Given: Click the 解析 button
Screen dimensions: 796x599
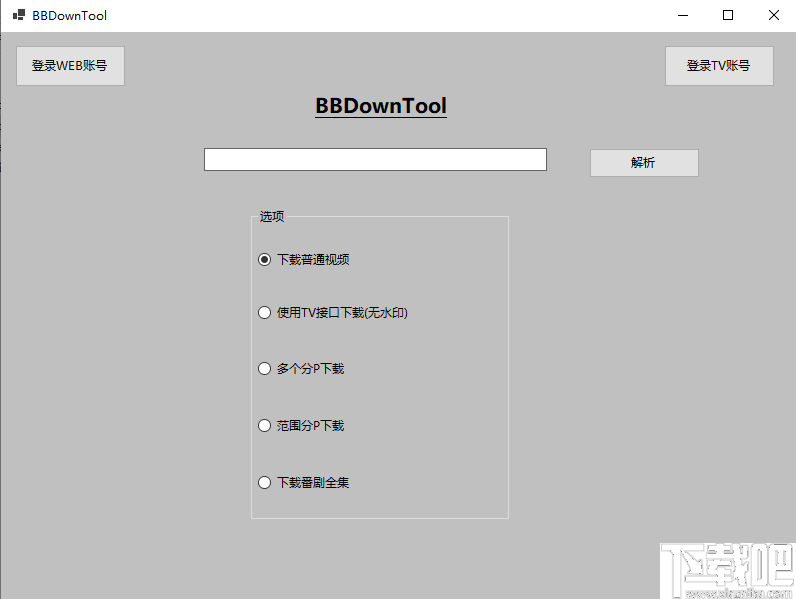Looking at the screenshot, I should [x=644, y=163].
